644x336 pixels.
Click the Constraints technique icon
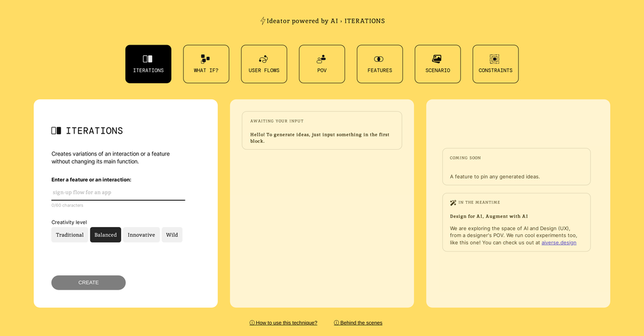click(x=495, y=59)
